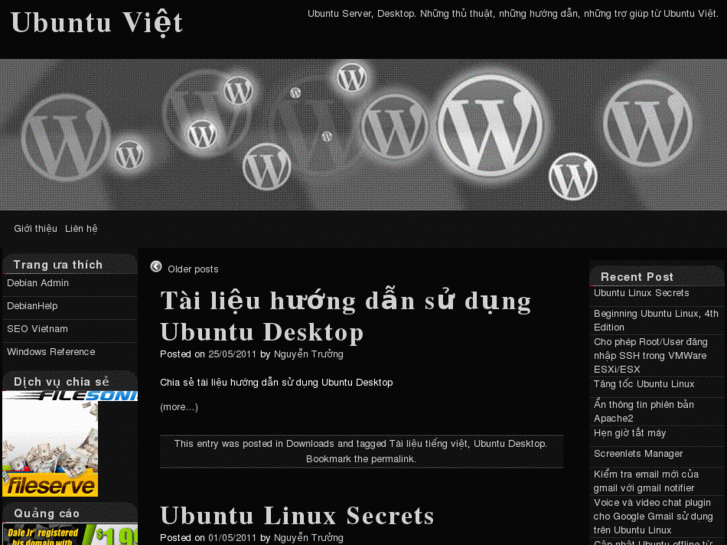727x545 pixels.
Task: Visit the DebianHelp link
Action: (32, 306)
